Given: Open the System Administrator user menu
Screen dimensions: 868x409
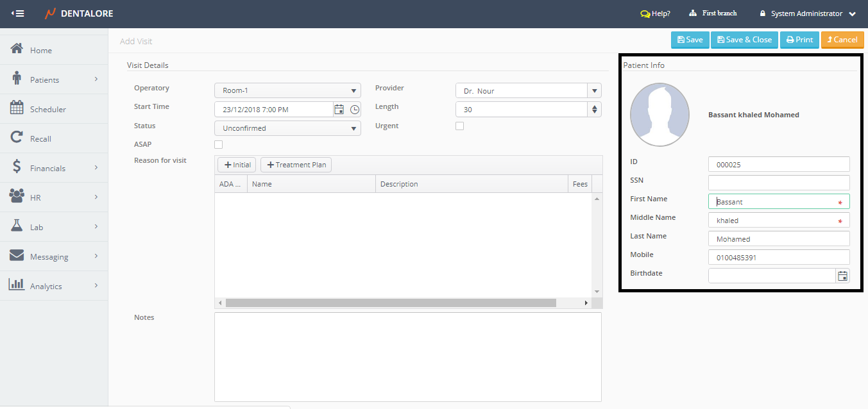Looking at the screenshot, I should (808, 13).
